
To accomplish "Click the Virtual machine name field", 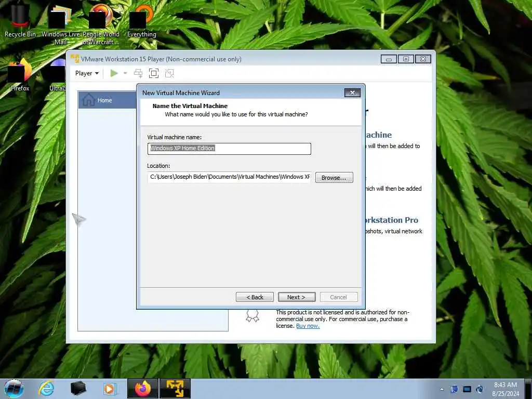I will pos(229,149).
